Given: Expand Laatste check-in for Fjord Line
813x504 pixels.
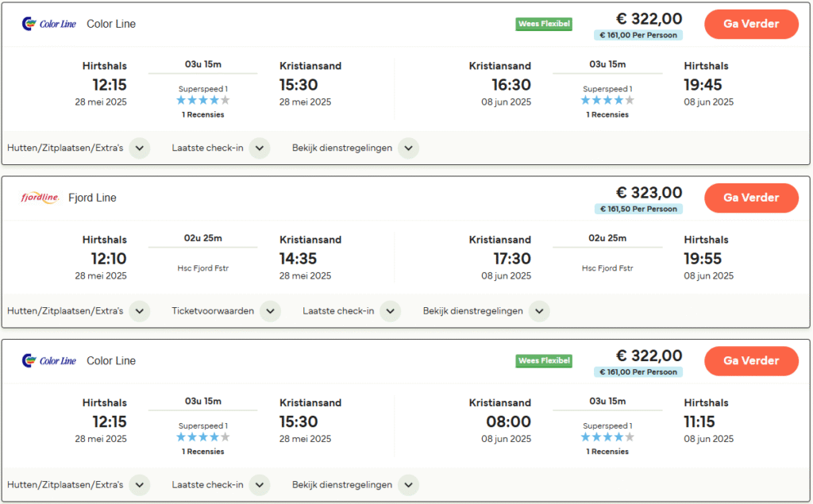Looking at the screenshot, I should (390, 311).
